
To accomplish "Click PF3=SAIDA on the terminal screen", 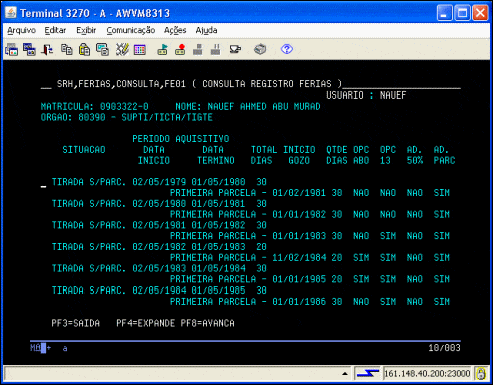I will pos(76,323).
